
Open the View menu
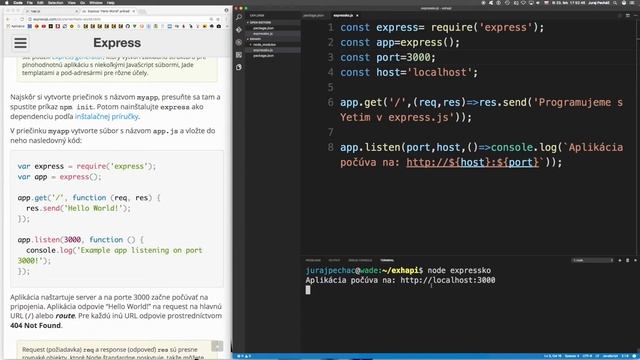(71, 2)
